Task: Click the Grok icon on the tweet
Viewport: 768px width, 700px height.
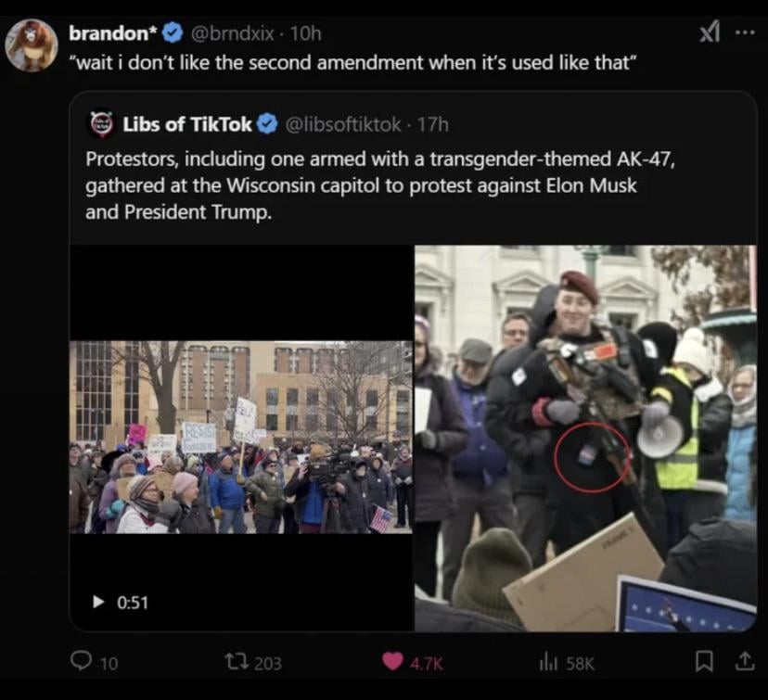Action: click(x=709, y=33)
